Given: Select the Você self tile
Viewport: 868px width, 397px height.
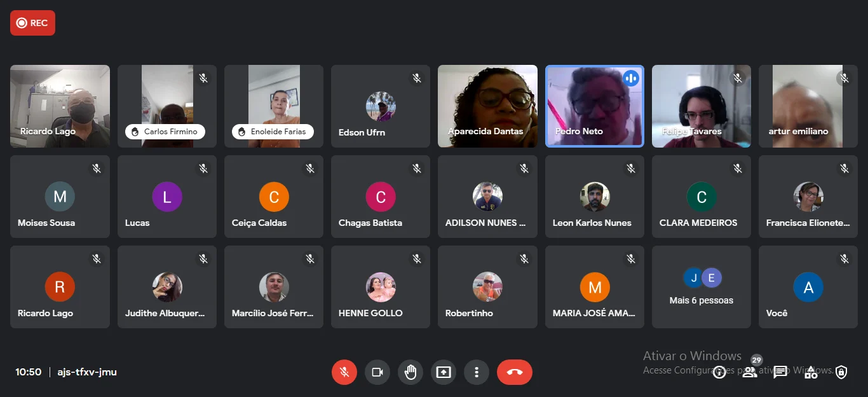Looking at the screenshot, I should [x=808, y=287].
